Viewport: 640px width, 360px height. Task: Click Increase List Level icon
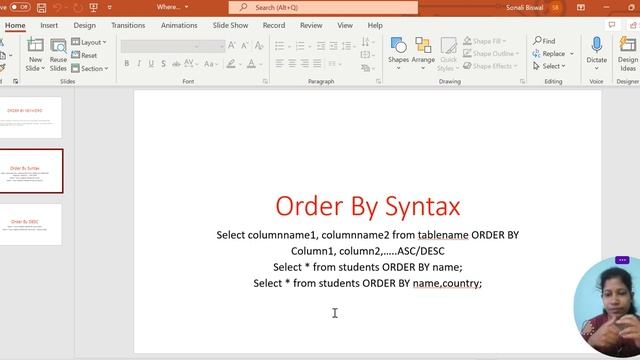click(x=334, y=46)
